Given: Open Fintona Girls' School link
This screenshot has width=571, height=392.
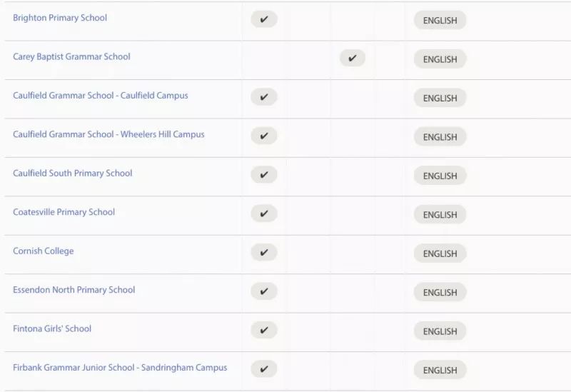Looking at the screenshot, I should [52, 328].
